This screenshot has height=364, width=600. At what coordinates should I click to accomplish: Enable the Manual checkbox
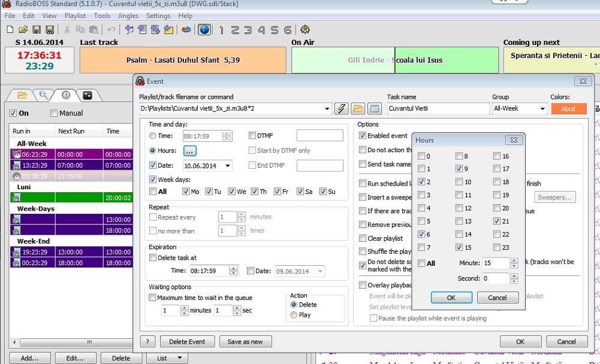point(55,113)
